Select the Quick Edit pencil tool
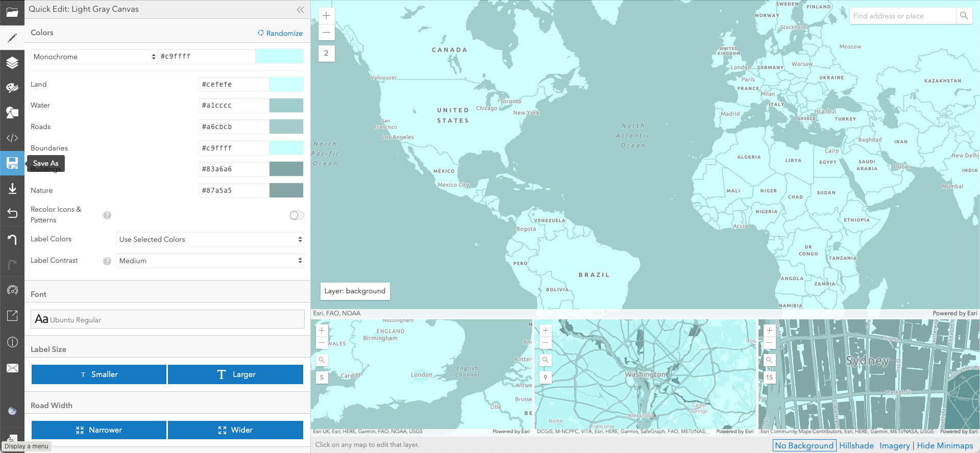The image size is (980, 453). coord(12,38)
